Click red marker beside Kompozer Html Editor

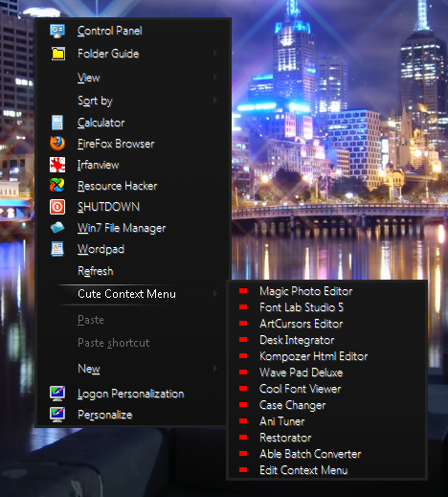[x=243, y=356]
